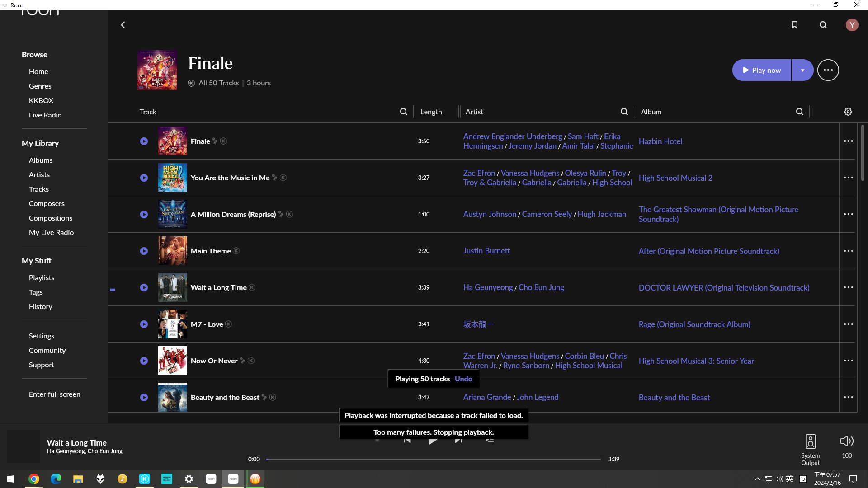The width and height of the screenshot is (868, 488).
Task: Play A Million Dreams (Reprise)
Action: 144,214
